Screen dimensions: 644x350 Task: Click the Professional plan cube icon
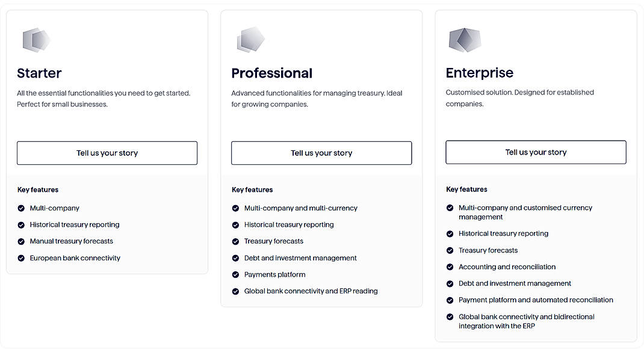point(249,39)
